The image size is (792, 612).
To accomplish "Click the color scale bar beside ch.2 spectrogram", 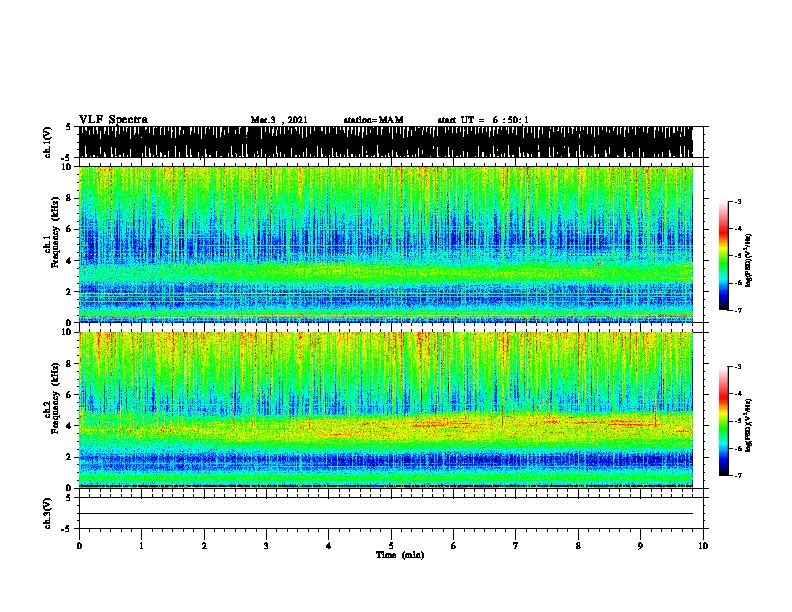I will coord(724,421).
